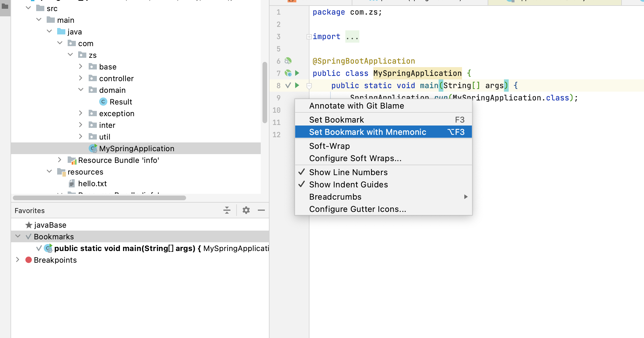Image resolution: width=644 pixels, height=338 pixels.
Task: Click the Spring bean gutter icon on line 6
Action: 288,61
